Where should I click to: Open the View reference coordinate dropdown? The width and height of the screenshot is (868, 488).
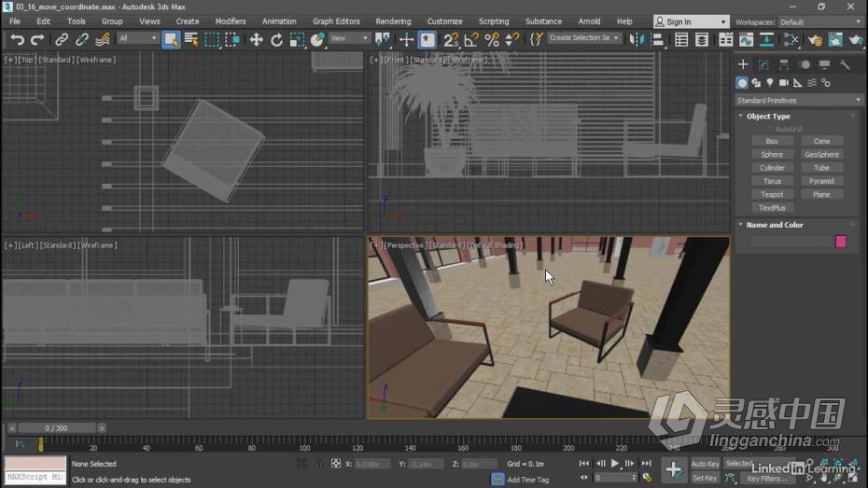(x=349, y=38)
